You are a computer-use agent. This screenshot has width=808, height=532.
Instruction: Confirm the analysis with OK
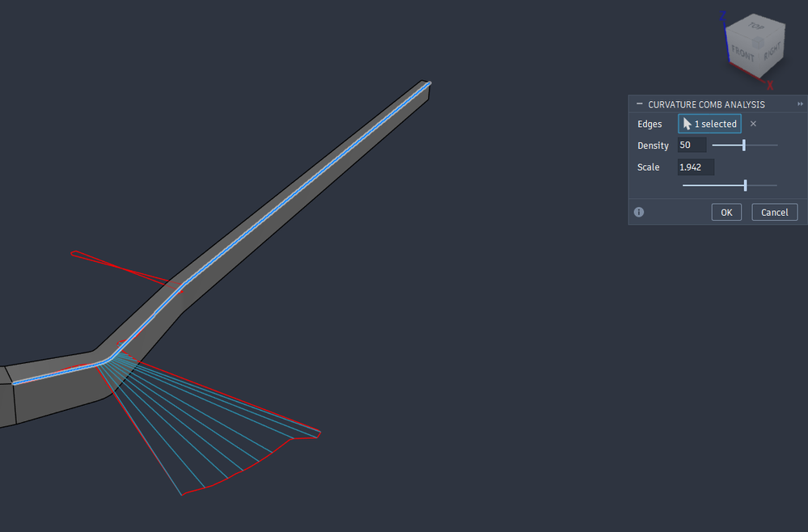pyautogui.click(x=726, y=212)
